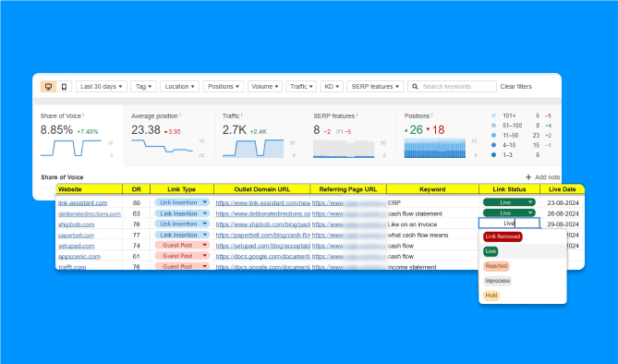This screenshot has height=364, width=618.
Task: Click info icon next to Average position
Action: click(180, 115)
